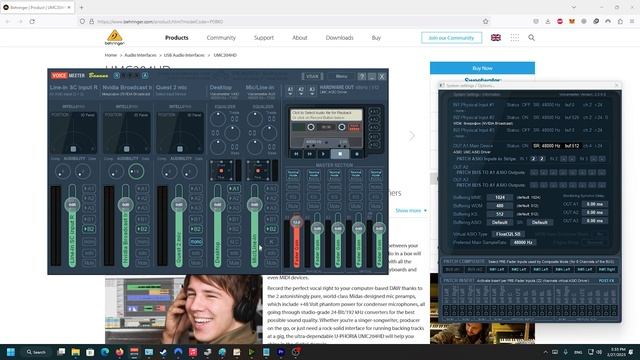The height and width of the screenshot is (360, 640).
Task: Toggle A1 routing on Line-In SC Input R
Action: 89,189
